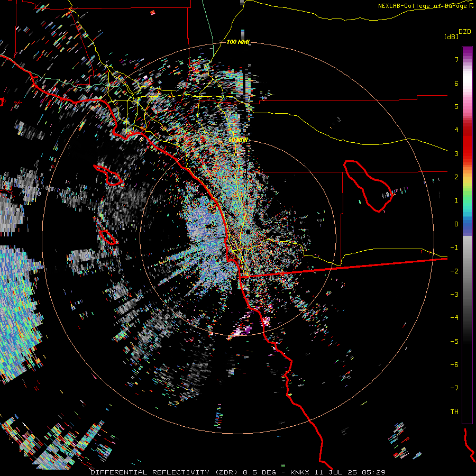
Task: Click the 50 NMI range ring label
Action: (x=239, y=140)
